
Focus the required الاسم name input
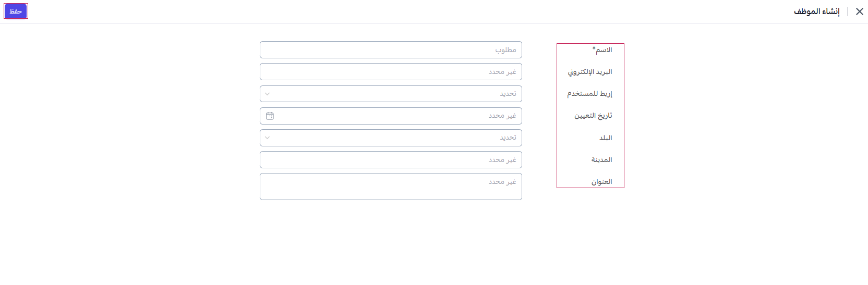pyautogui.click(x=391, y=50)
